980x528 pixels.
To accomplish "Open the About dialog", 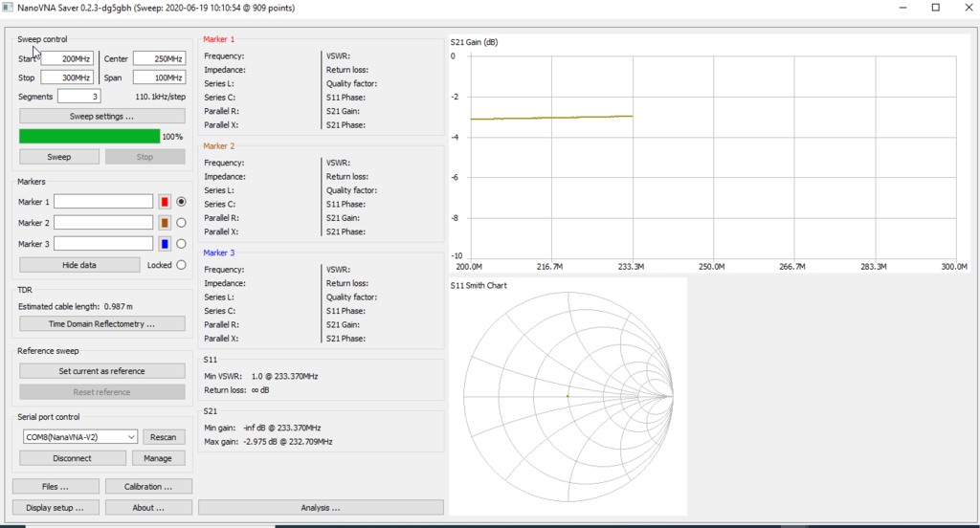I will coord(148,507).
